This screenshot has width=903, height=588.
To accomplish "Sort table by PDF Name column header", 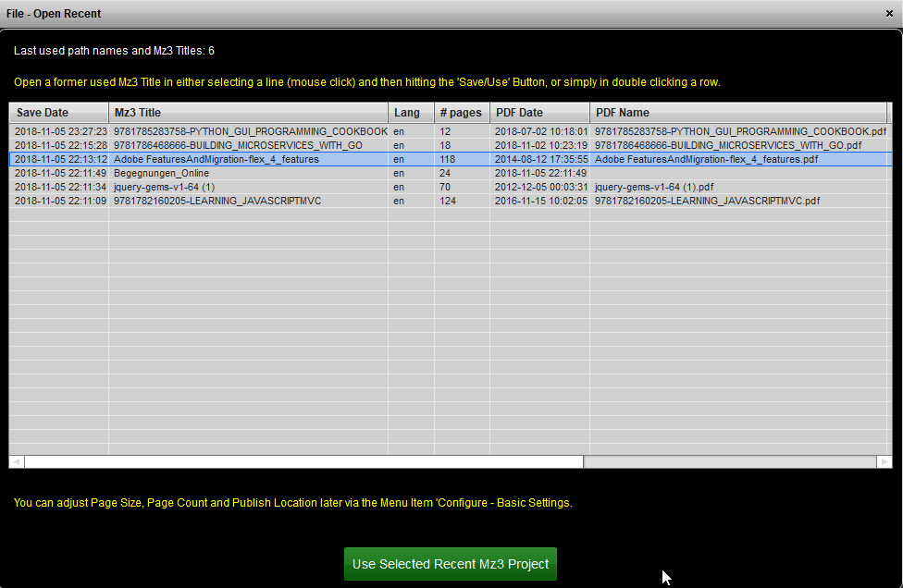I will pos(738,113).
